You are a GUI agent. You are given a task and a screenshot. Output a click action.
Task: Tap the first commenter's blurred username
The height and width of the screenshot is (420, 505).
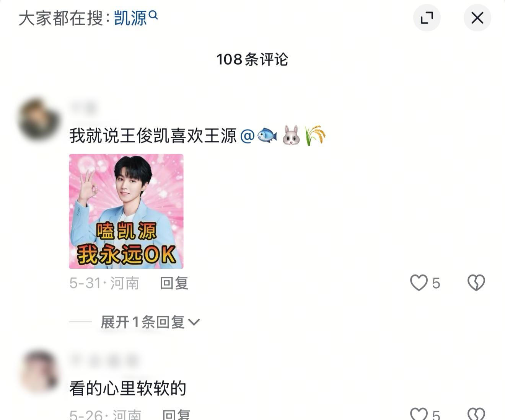coord(83,108)
